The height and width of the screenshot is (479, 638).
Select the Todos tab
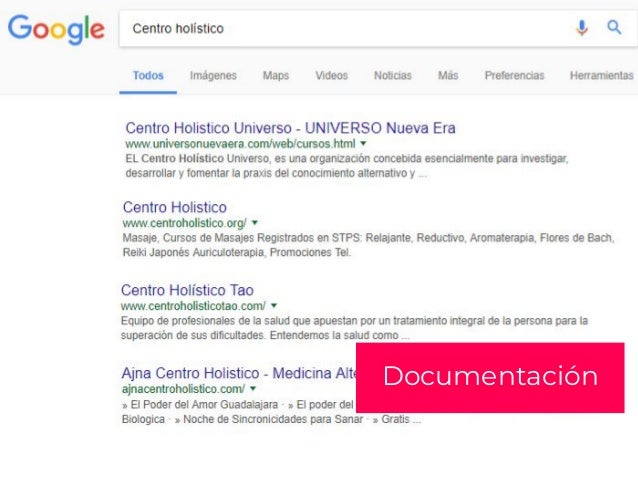tap(148, 76)
